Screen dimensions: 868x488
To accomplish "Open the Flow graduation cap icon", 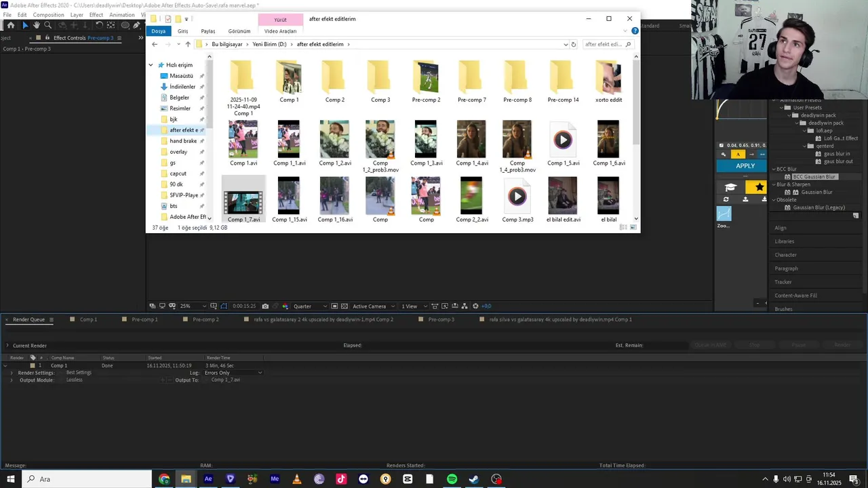I will point(730,187).
